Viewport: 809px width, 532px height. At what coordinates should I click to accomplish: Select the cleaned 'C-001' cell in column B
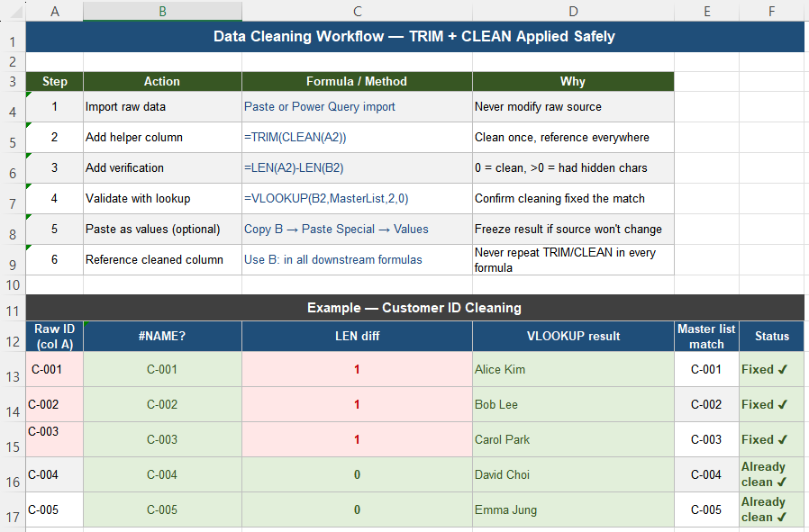(x=162, y=370)
